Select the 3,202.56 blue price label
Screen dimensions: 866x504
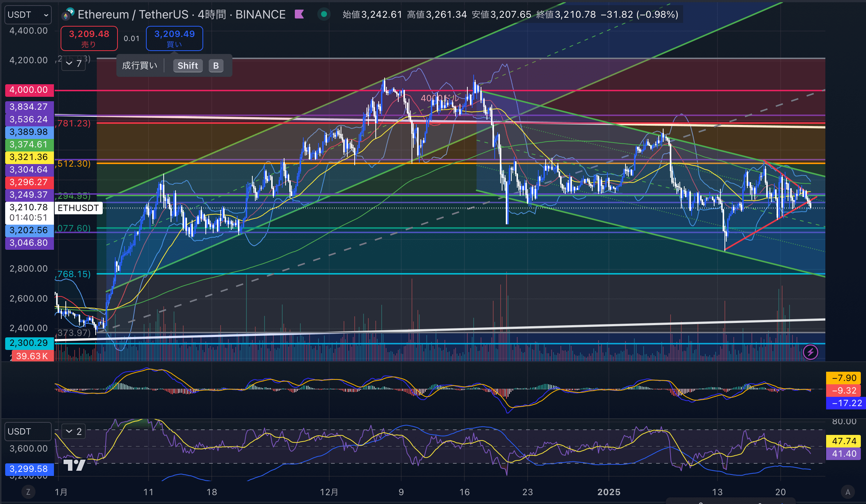(x=30, y=230)
